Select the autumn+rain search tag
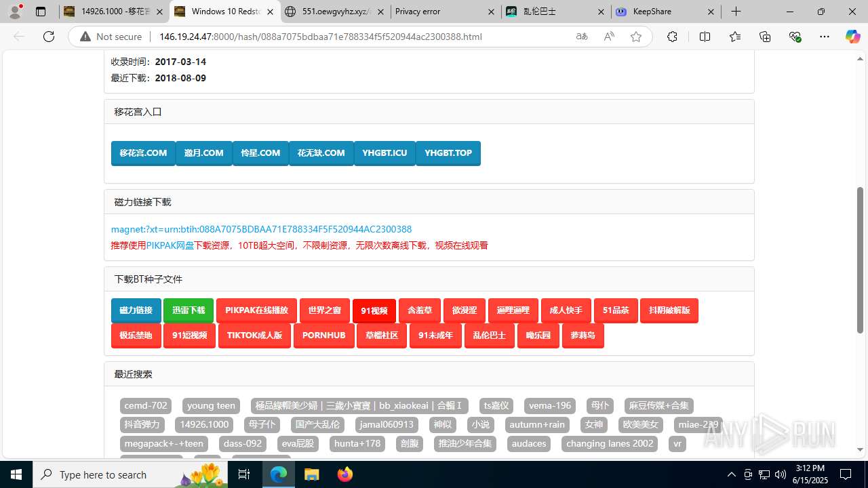 [537, 425]
